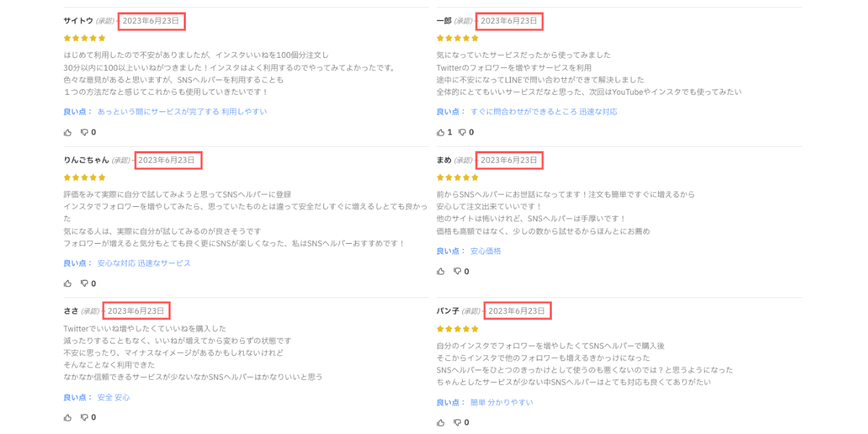
Task: Select the highlighted date of 一郎's review
Action: (x=509, y=21)
